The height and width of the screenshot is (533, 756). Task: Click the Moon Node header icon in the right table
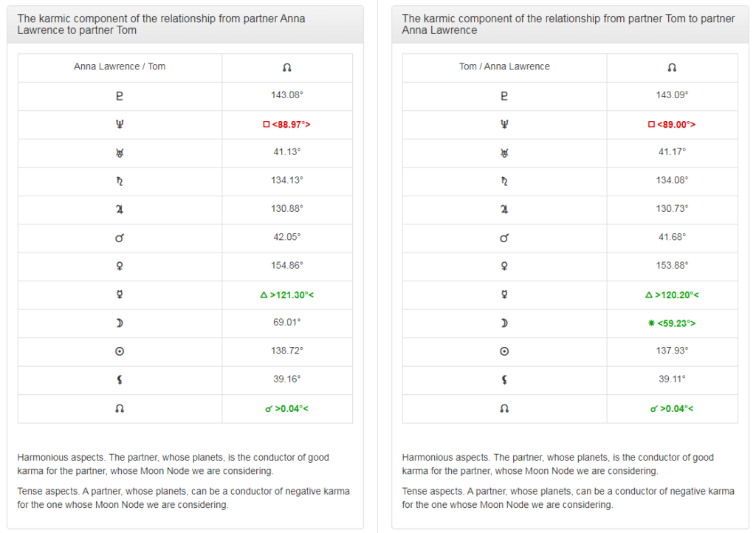coord(672,67)
